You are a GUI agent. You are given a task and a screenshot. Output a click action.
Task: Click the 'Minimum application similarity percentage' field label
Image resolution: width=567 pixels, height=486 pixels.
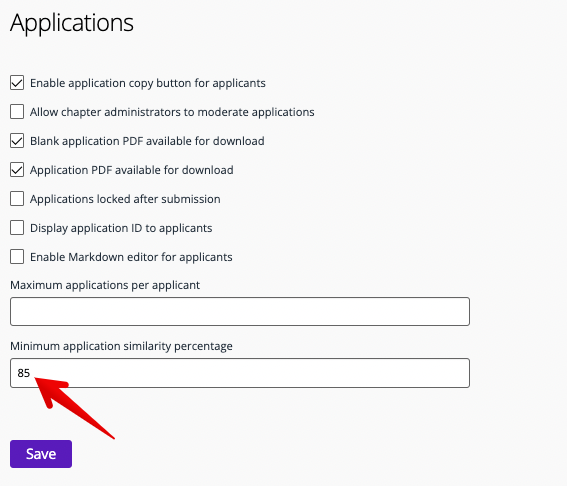[121, 346]
